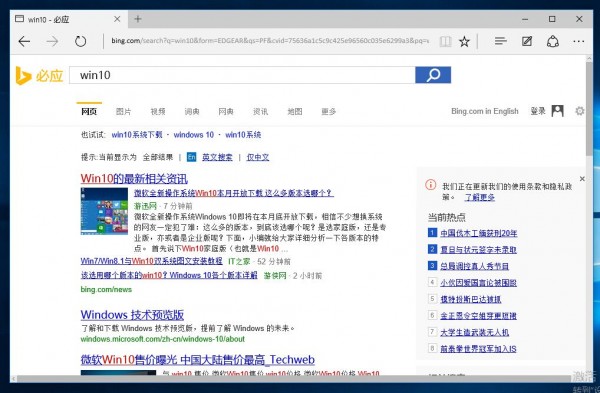Switch to the 资讯 tab
The width and height of the screenshot is (600, 393).
260,111
